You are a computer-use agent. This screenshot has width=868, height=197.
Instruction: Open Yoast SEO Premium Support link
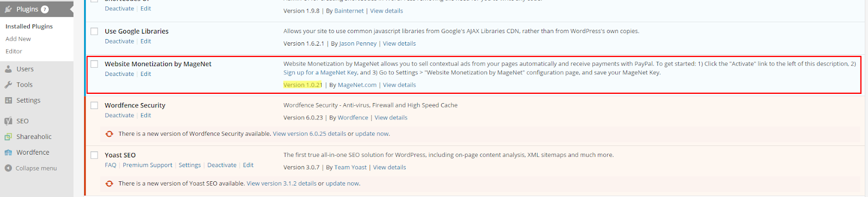click(x=148, y=165)
